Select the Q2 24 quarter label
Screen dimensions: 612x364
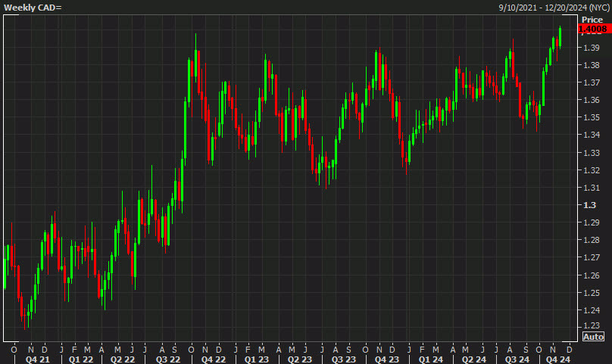[x=474, y=359]
